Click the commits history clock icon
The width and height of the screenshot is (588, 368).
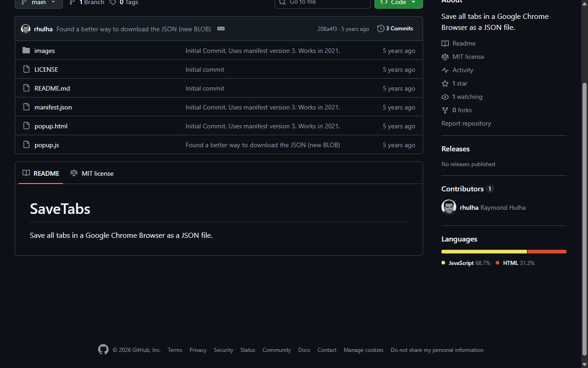click(380, 29)
